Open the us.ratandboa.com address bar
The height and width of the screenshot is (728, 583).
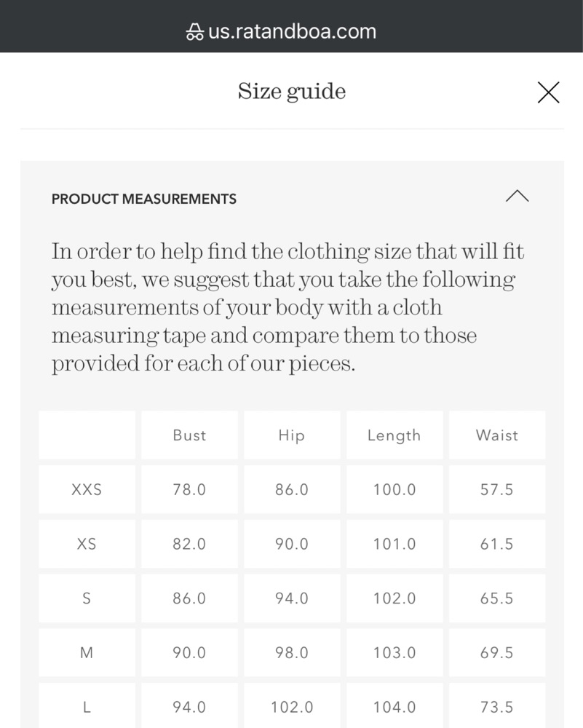click(x=281, y=31)
